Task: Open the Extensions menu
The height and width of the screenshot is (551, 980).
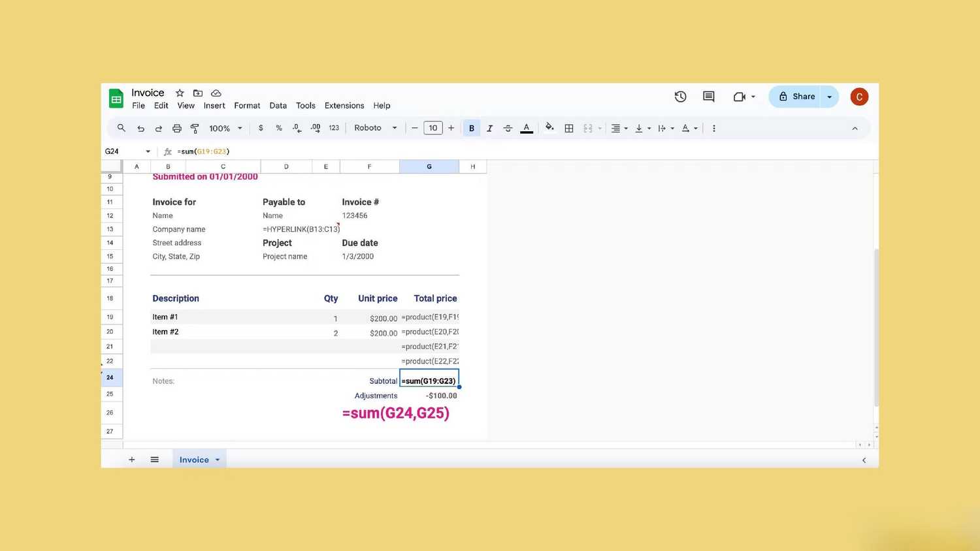Action: (344, 105)
